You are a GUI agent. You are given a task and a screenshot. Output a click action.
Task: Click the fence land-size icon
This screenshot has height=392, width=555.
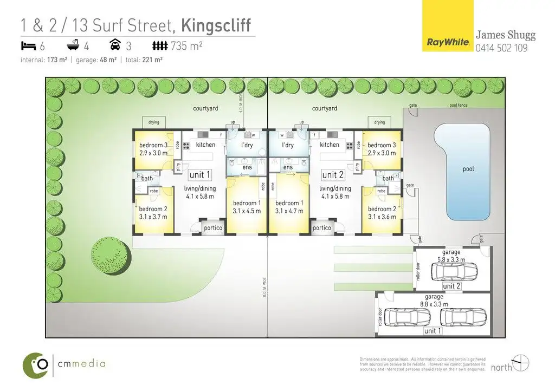[x=161, y=45]
